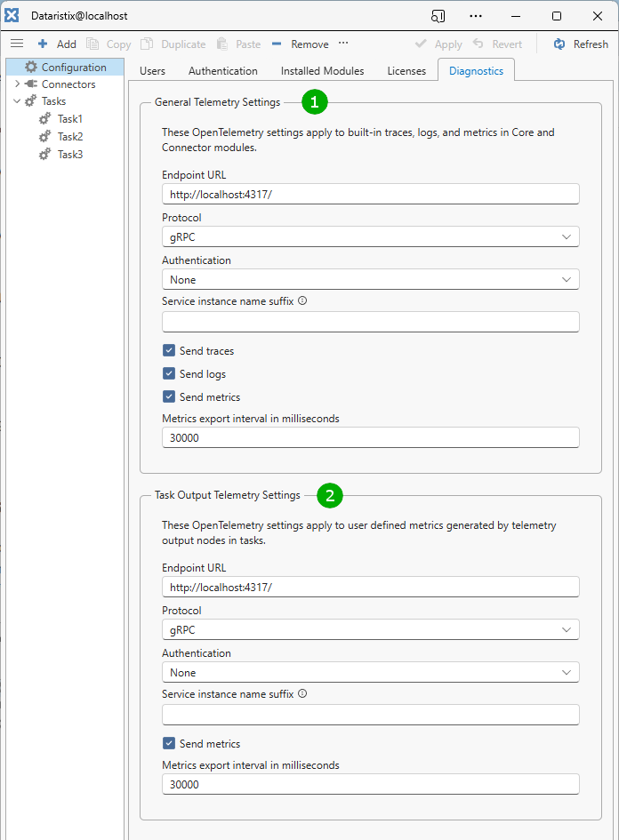Open the Licenses tab
The width and height of the screenshot is (619, 840).
406,70
